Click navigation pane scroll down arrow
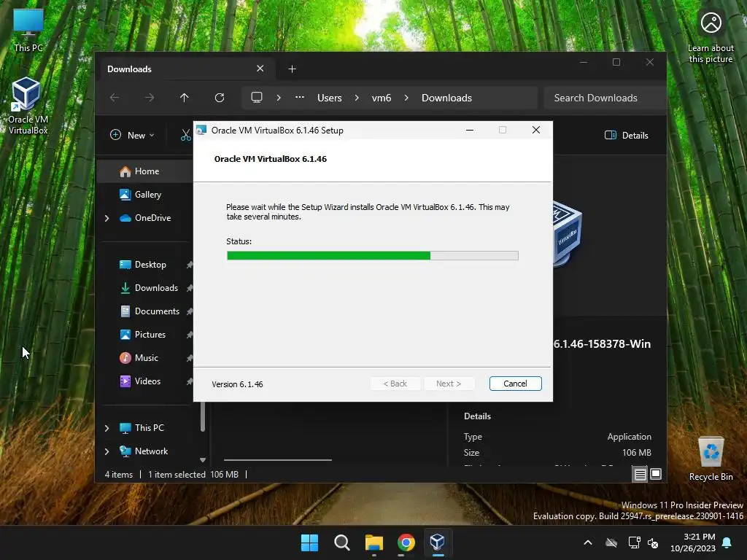Viewport: 747px width, 560px height. pos(203,460)
